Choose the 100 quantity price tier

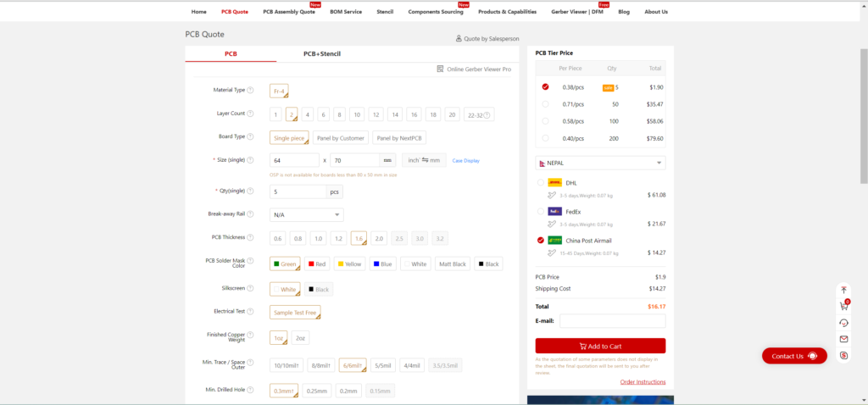[544, 121]
